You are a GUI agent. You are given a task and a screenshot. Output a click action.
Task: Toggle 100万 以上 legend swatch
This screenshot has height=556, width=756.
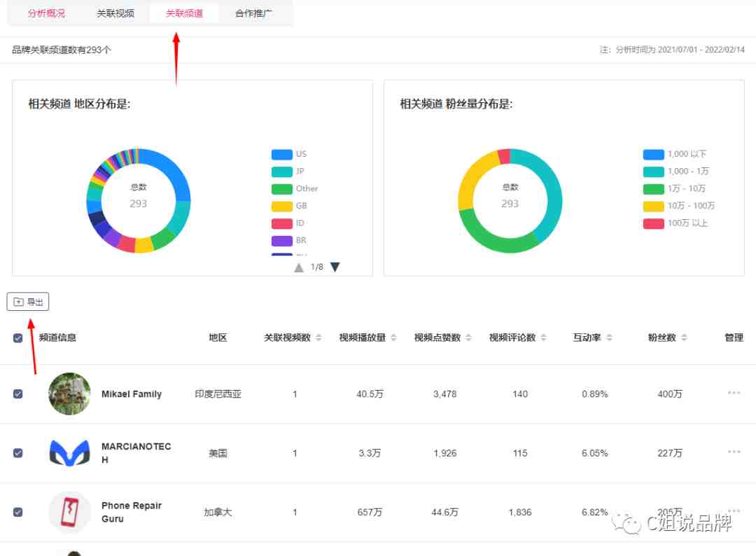(x=654, y=224)
